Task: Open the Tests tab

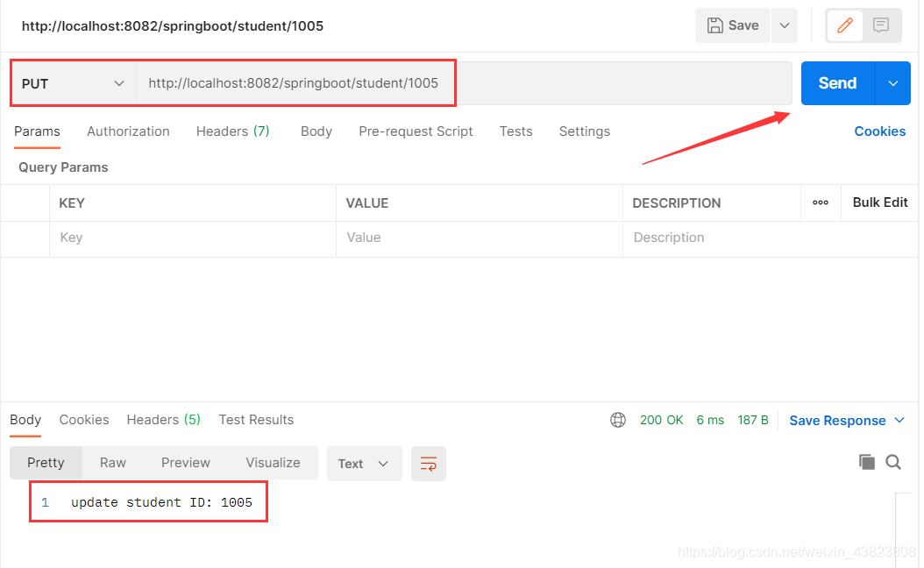Action: pyautogui.click(x=515, y=131)
